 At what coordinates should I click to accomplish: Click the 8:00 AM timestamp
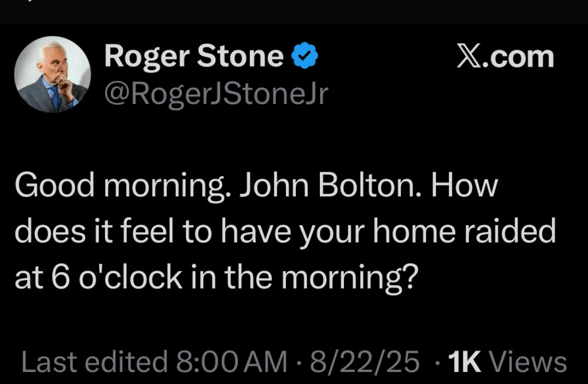pos(232,363)
